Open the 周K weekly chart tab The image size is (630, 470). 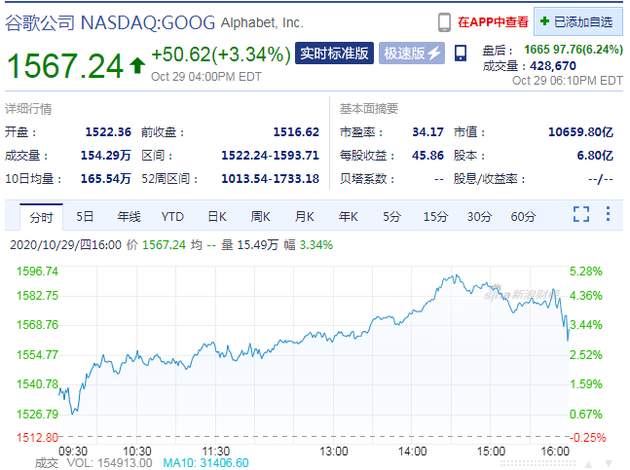(x=261, y=216)
